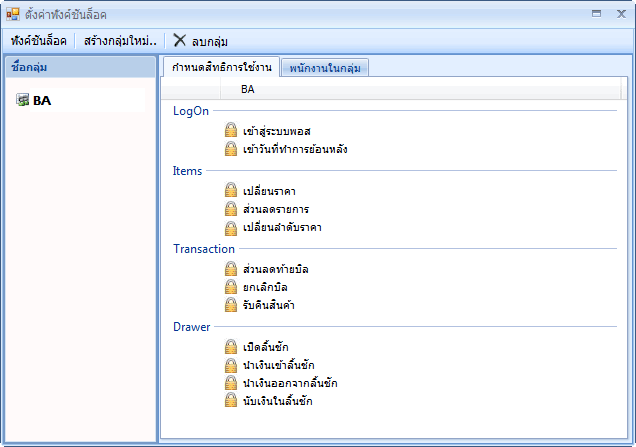The image size is (636, 447).
Task: Click the lock icon beside ส่วนลดรายการ
Action: (231, 209)
